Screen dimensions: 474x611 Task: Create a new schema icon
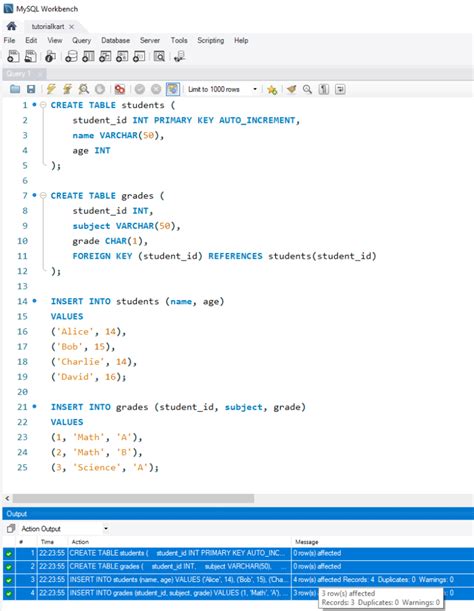[71, 57]
